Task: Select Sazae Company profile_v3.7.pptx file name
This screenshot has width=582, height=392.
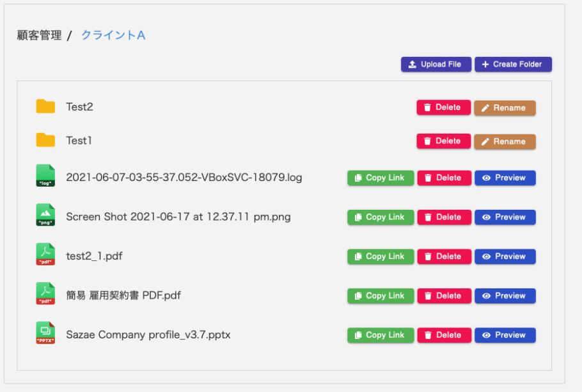Action: (148, 334)
